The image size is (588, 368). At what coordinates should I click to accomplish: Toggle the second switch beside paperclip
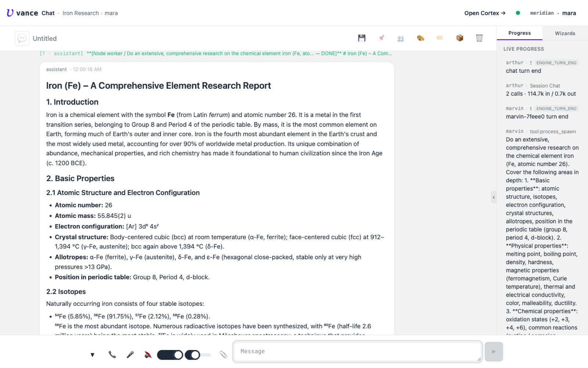tap(198, 355)
